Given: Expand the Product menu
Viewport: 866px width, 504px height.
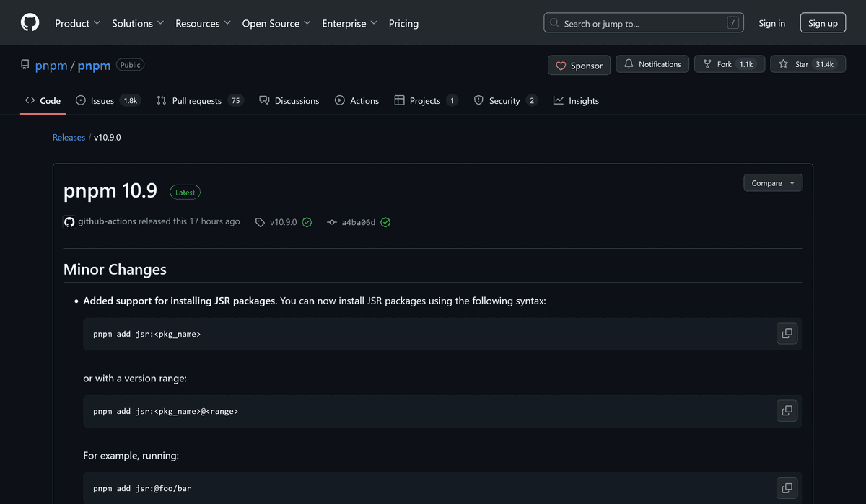Looking at the screenshot, I should (x=78, y=23).
